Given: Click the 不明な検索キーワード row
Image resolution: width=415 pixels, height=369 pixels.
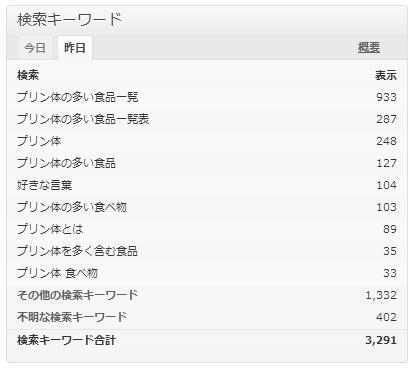Looking at the screenshot, I should point(207,317).
